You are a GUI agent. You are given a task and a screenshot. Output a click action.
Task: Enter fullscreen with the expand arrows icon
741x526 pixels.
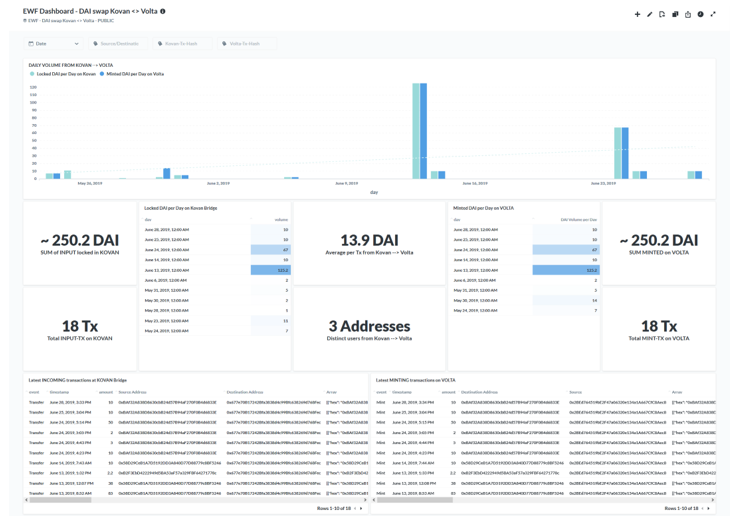pos(713,15)
